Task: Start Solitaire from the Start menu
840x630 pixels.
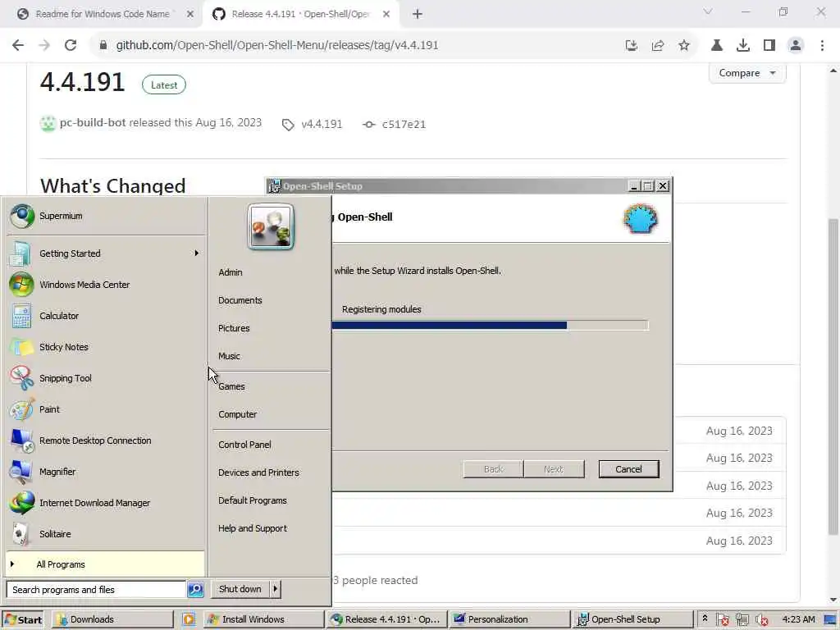Action: 104,533
